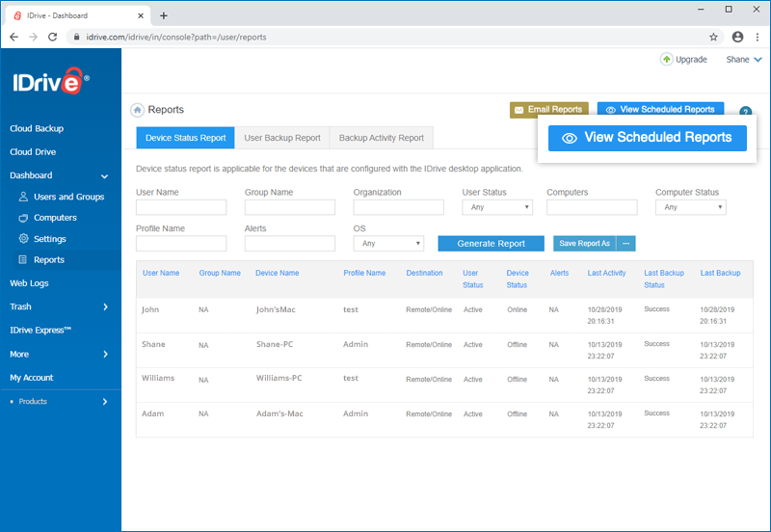Open the OS dropdown
The width and height of the screenshot is (771, 532).
pos(388,244)
